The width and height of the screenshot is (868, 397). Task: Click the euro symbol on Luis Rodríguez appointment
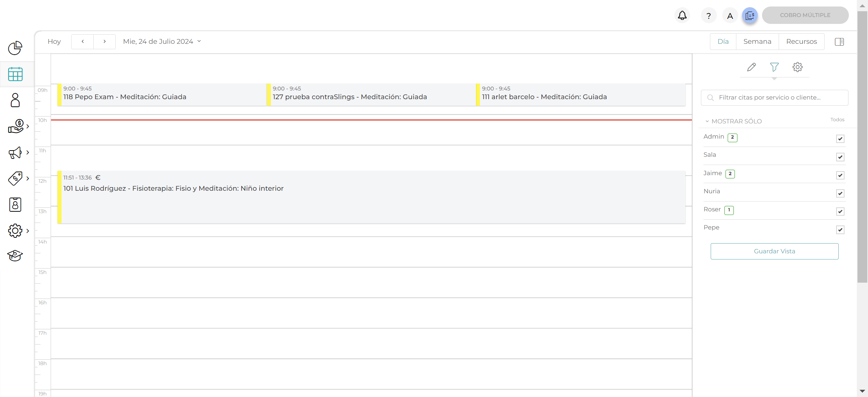[98, 177]
